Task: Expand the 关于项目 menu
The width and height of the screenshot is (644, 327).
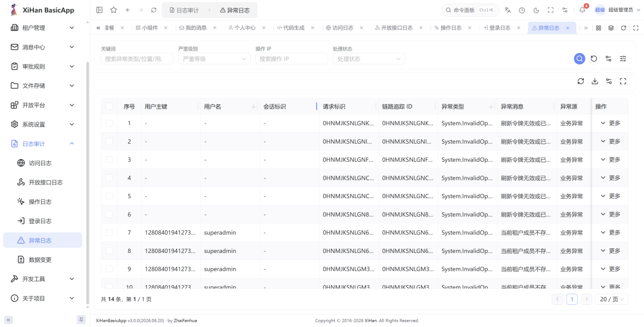Action: point(43,298)
